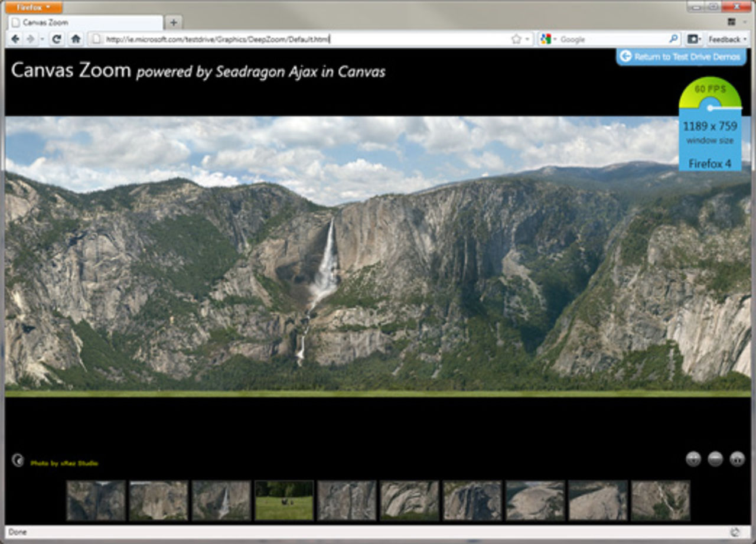Open a new tab with plus button

[x=173, y=22]
